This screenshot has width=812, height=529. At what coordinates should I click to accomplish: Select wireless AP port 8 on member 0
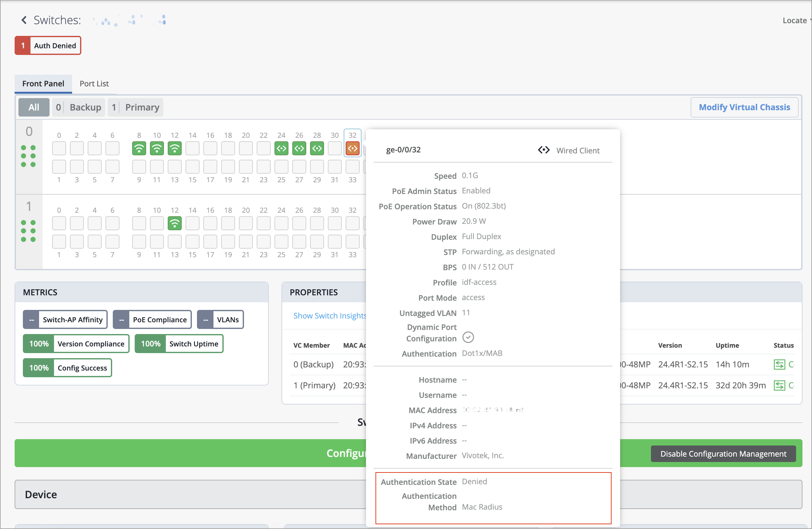click(139, 148)
